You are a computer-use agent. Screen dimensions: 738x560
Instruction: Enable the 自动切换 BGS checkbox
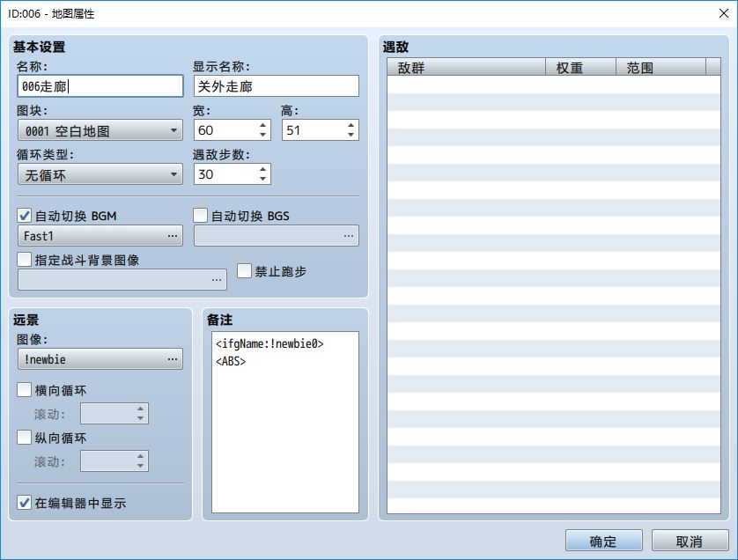click(201, 216)
